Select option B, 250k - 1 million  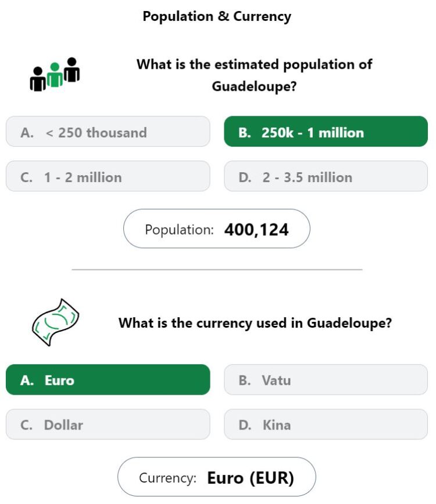click(326, 132)
